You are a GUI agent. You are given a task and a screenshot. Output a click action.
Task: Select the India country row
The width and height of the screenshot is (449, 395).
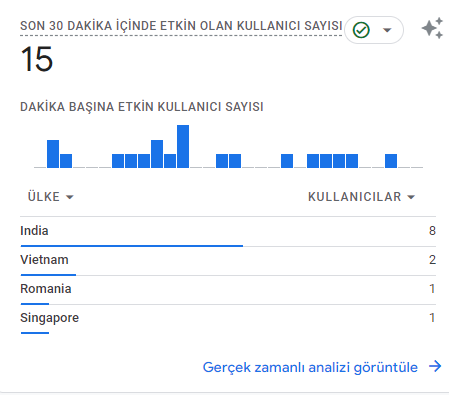coord(228,231)
